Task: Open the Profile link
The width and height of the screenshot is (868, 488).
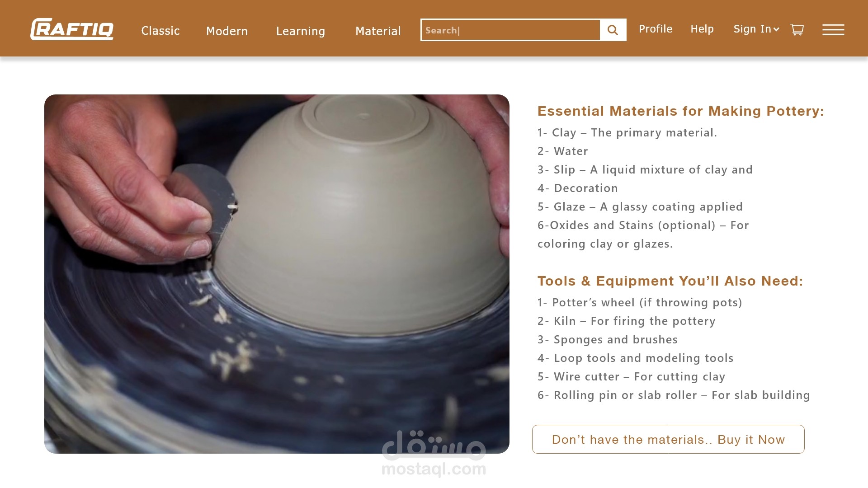Action: coord(656,29)
